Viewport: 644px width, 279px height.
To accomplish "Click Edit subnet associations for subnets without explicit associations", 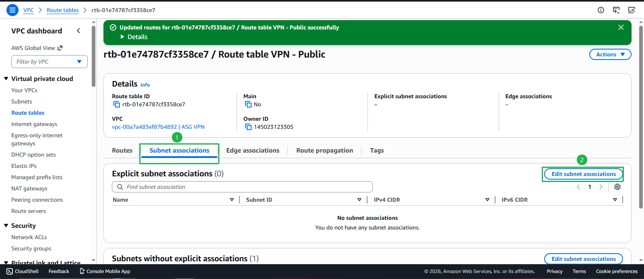I will click(x=584, y=259).
